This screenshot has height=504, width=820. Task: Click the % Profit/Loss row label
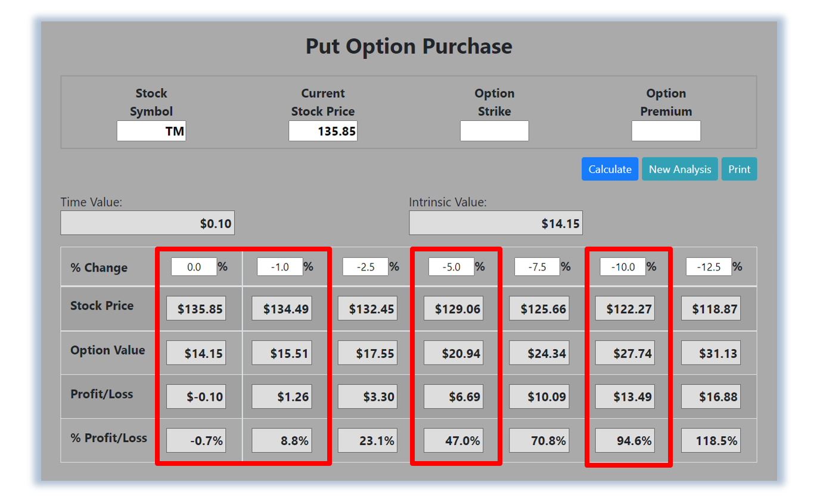pos(108,438)
